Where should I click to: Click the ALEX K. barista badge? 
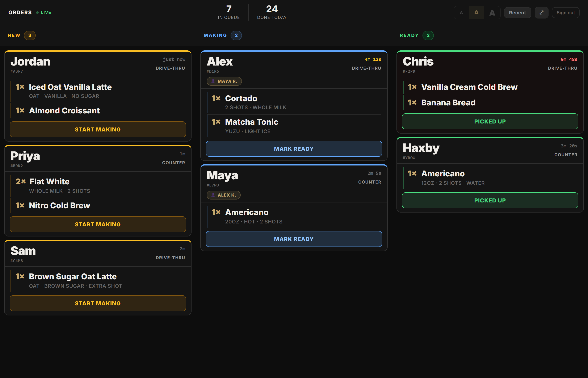point(223,195)
